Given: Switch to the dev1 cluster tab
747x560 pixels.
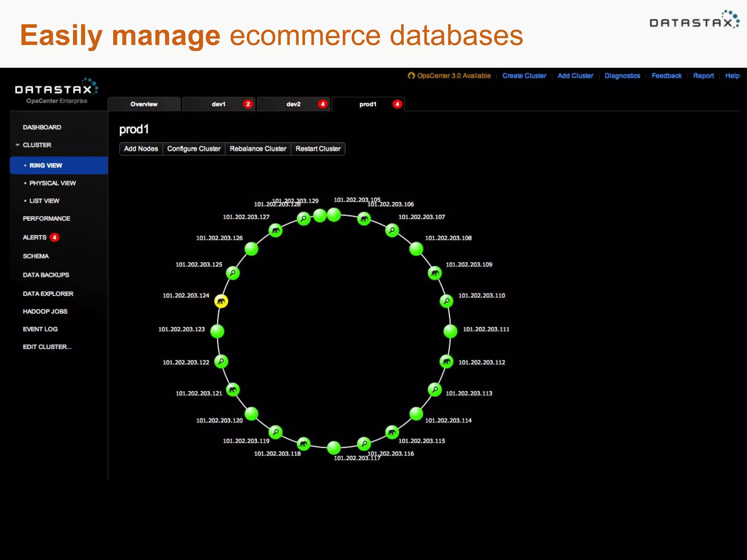Looking at the screenshot, I should point(219,104).
